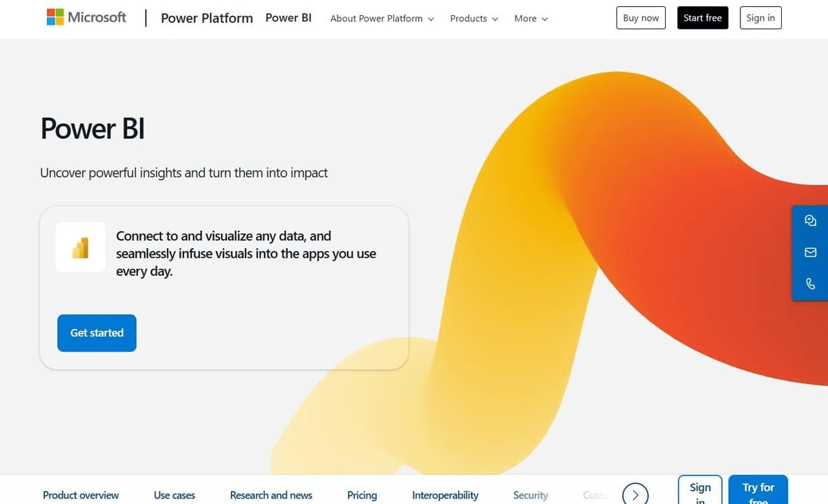Open the Interoperability tab
This screenshot has width=828, height=504.
pos(445,495)
